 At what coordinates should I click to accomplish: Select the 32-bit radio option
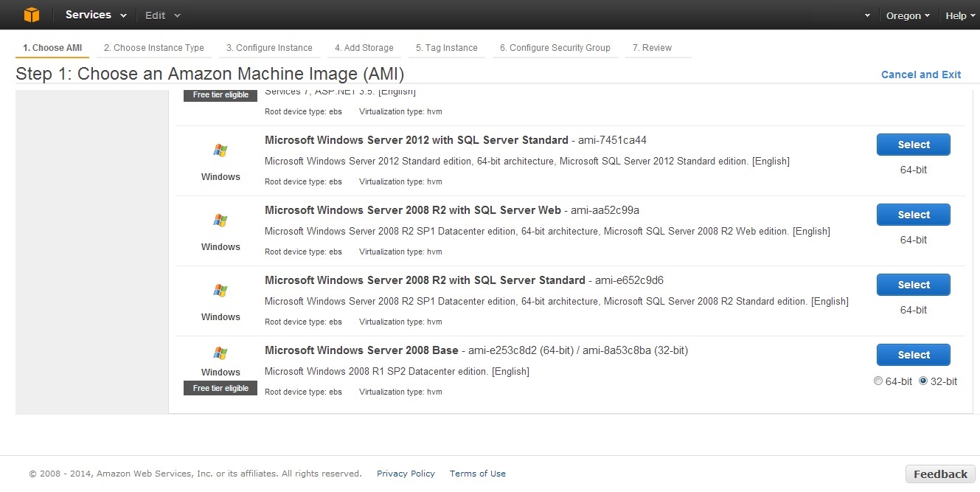[923, 381]
